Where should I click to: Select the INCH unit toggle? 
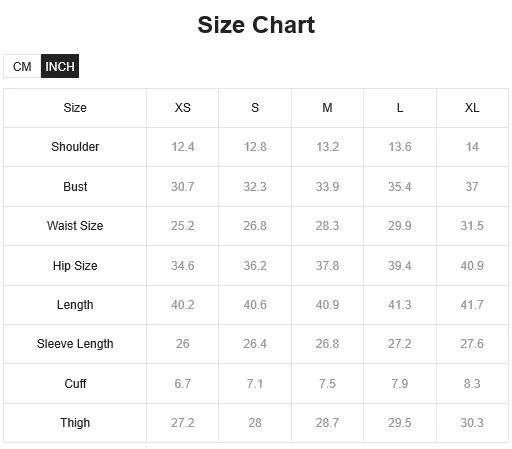click(60, 66)
